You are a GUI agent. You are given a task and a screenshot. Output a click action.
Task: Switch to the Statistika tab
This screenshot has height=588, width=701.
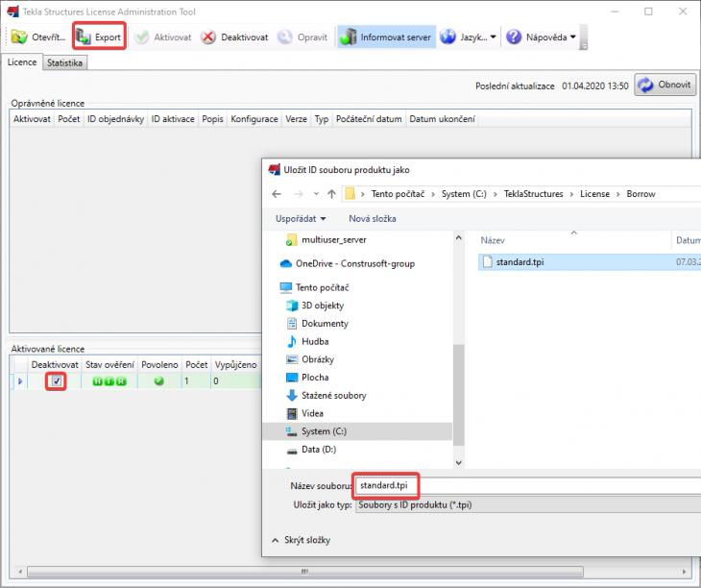(65, 62)
